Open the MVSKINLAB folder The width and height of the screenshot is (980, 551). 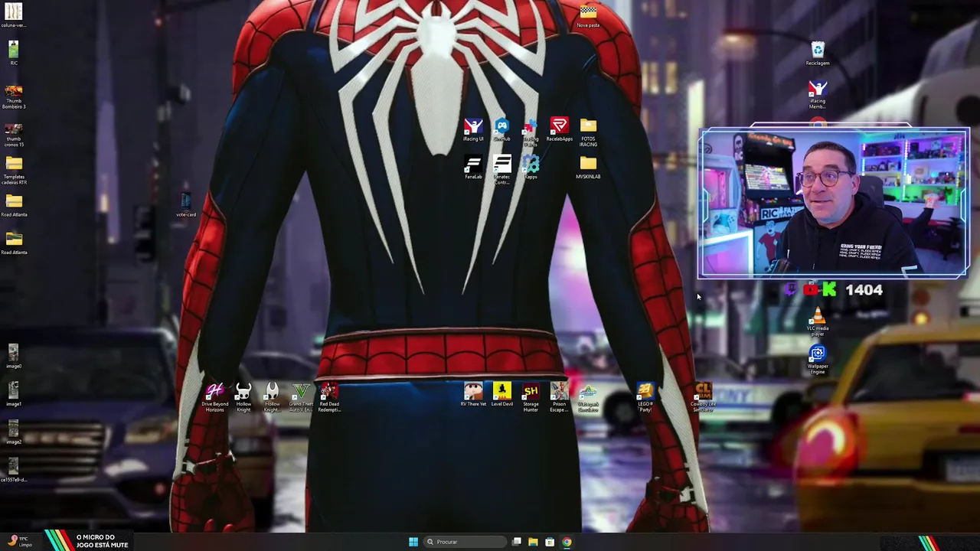coord(588,168)
